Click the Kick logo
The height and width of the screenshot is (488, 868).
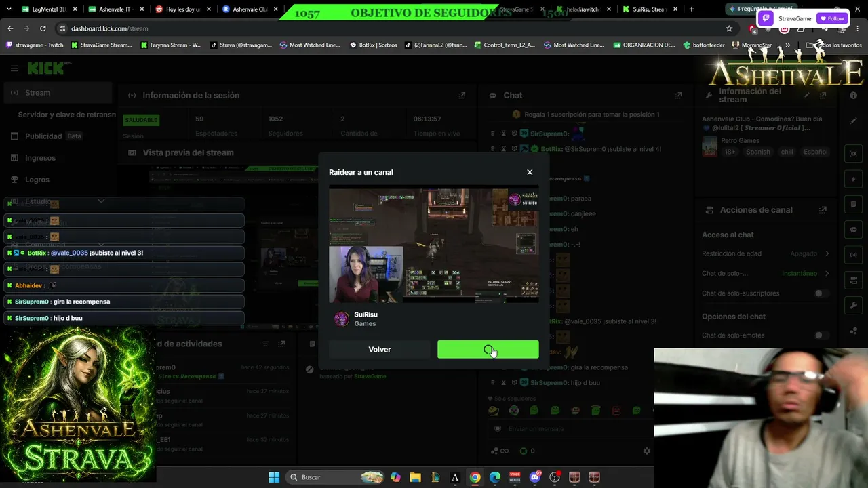(45, 68)
